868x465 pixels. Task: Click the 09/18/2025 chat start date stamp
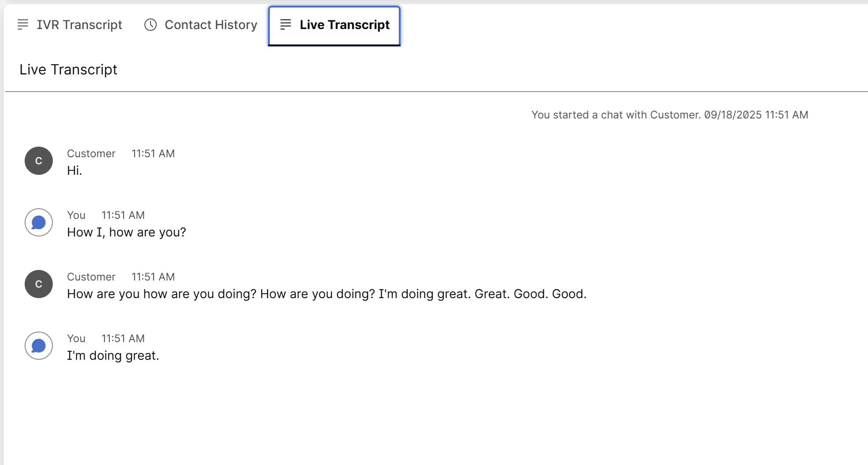tap(732, 115)
